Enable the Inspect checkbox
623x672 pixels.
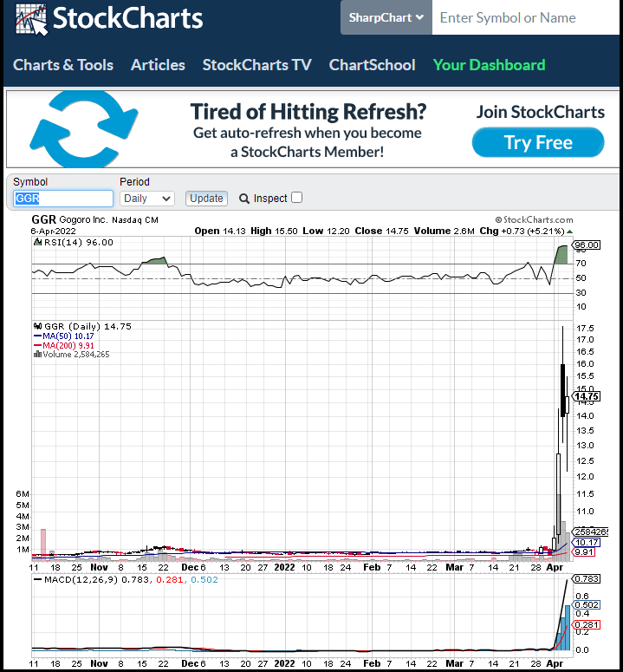296,198
